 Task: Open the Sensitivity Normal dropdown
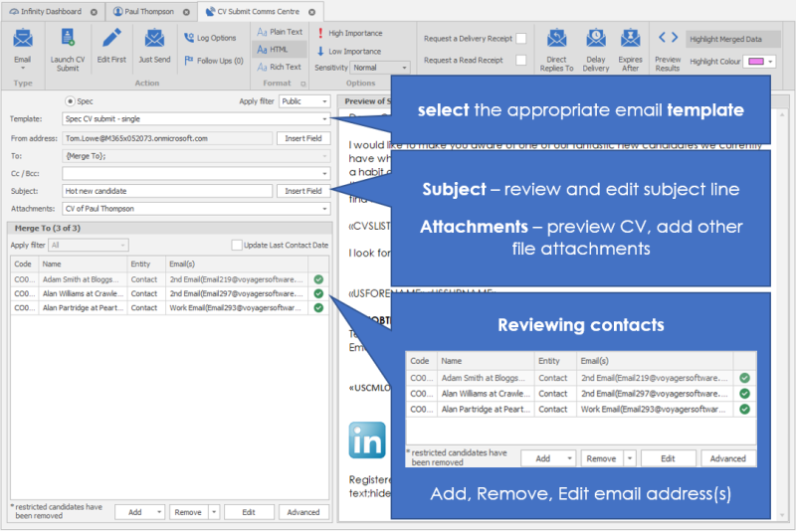[379, 68]
